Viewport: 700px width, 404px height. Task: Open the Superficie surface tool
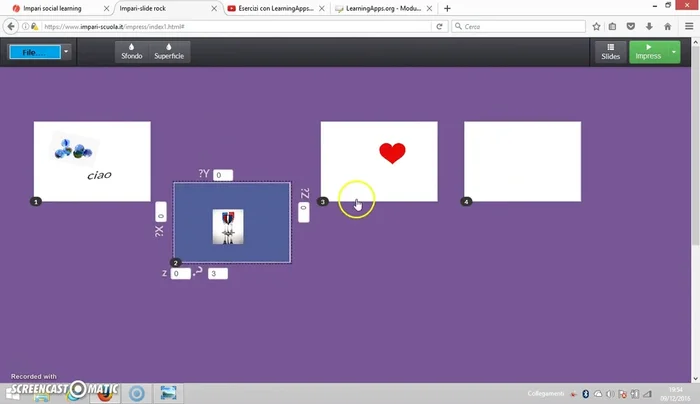pos(170,51)
